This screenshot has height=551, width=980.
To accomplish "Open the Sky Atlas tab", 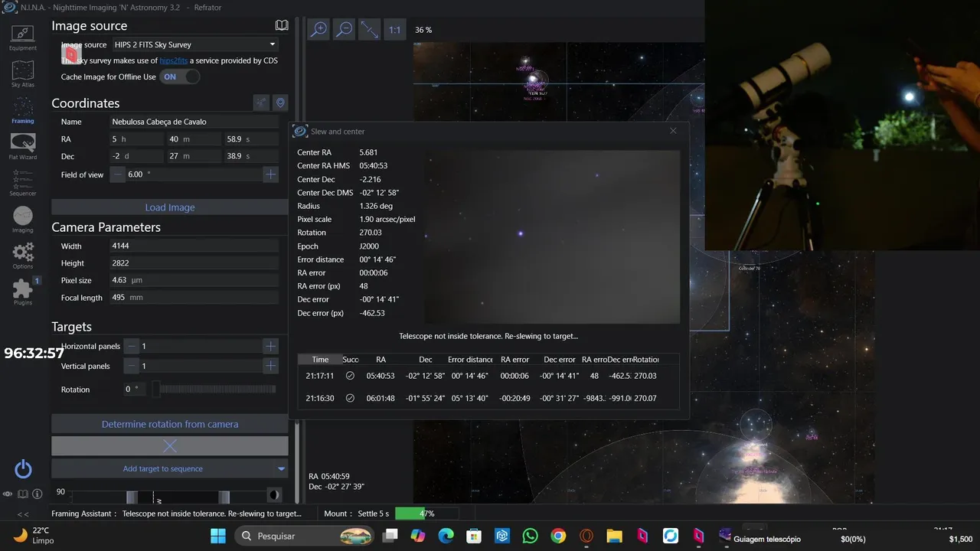I will coord(23,74).
